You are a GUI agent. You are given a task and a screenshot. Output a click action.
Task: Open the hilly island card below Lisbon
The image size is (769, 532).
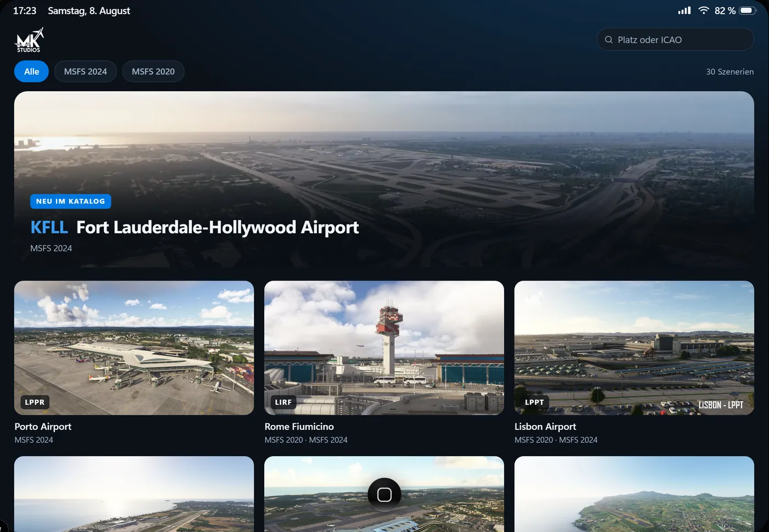[x=634, y=494]
